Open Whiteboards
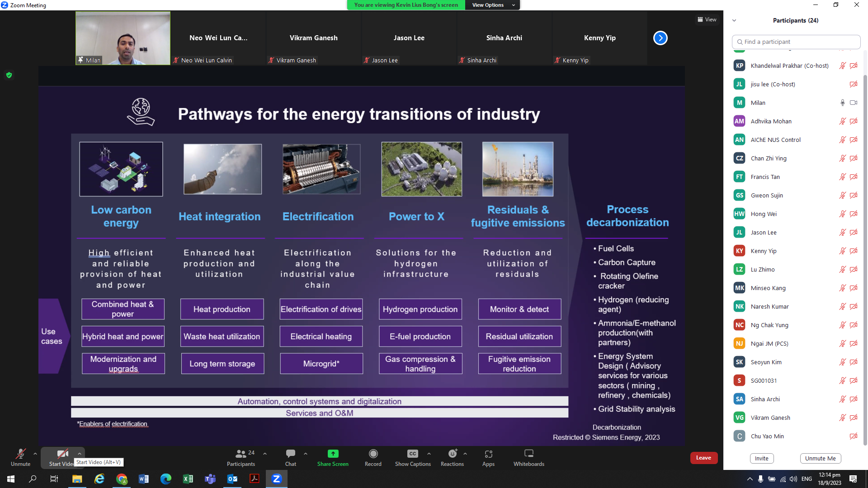Image resolution: width=868 pixels, height=488 pixels. point(529,457)
